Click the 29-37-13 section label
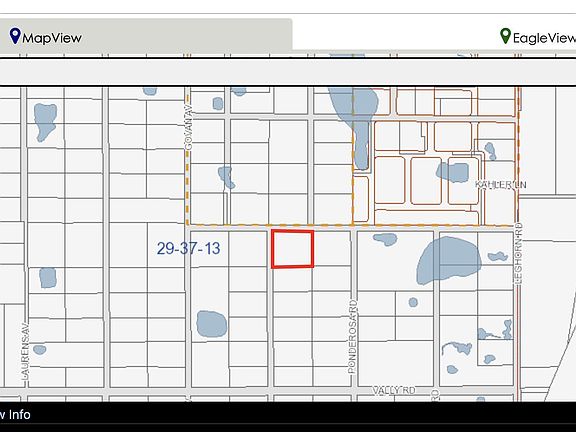This screenshot has width=576, height=432. [x=188, y=248]
